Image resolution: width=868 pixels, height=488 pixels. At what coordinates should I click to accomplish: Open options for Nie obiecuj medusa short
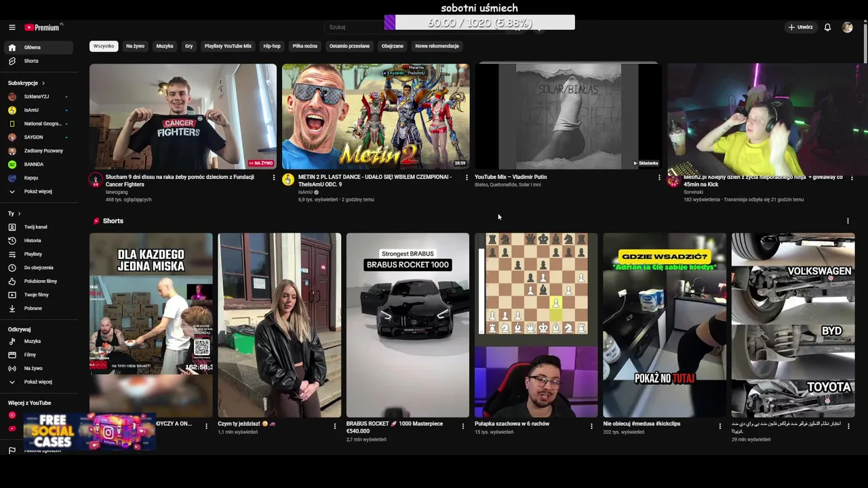click(720, 426)
